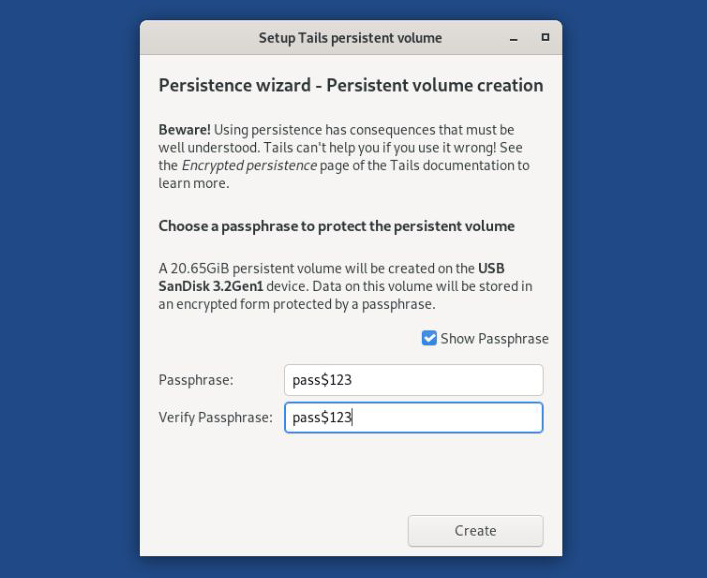
Task: Click the title bar text 'Setup Tails persistent volume'
Action: coord(350,38)
